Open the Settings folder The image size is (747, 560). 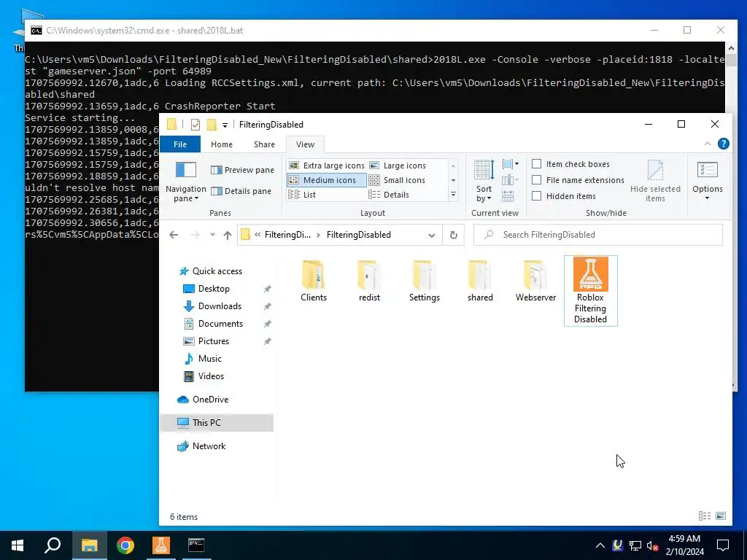point(424,281)
